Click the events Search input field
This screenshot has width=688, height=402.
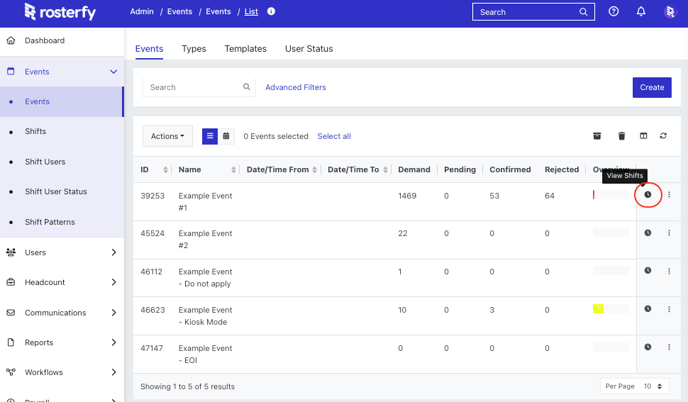(194, 87)
